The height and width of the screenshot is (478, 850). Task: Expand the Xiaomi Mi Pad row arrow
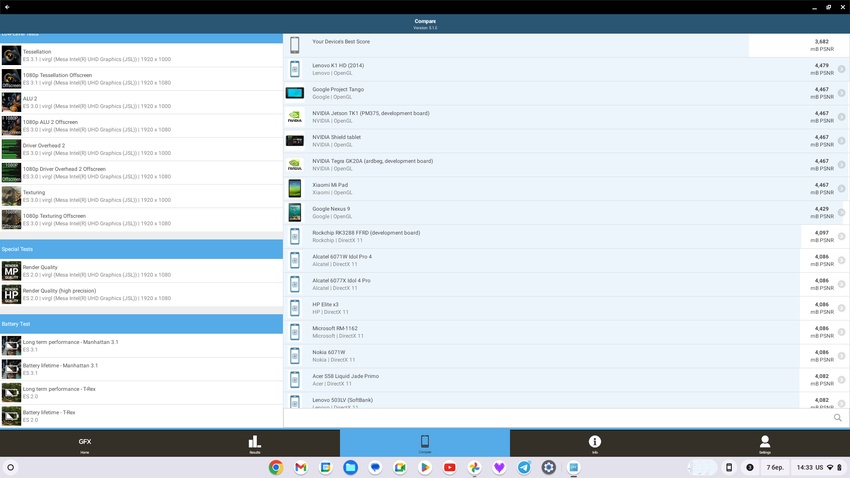click(x=841, y=189)
